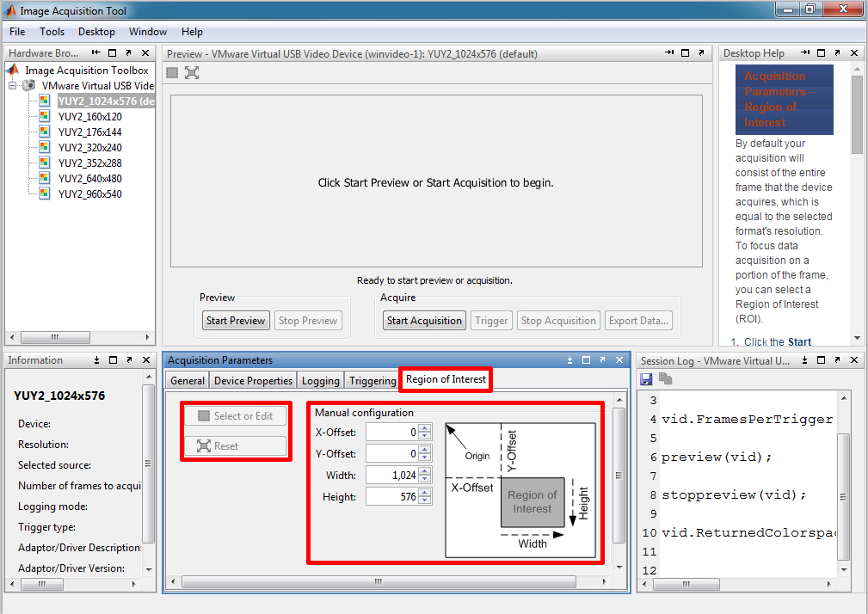This screenshot has height=614, width=868.
Task: Increase Width with up arrow
Action: pos(425,470)
